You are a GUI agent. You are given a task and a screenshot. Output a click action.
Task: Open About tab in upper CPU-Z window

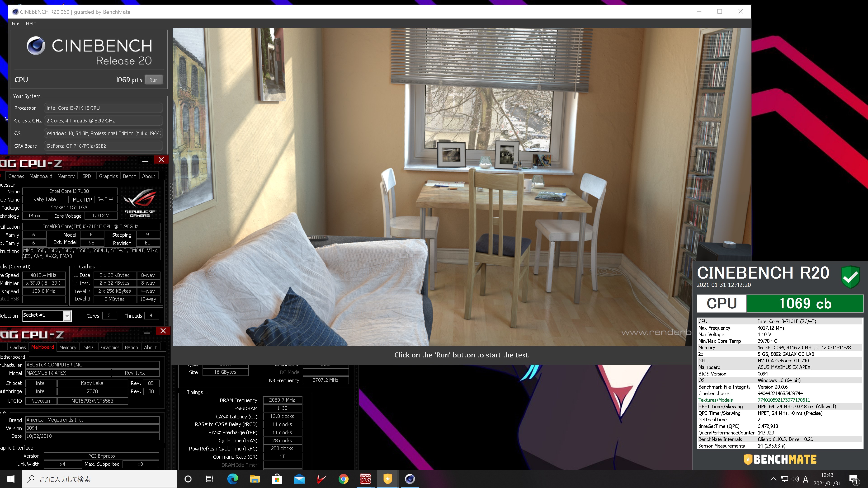coord(149,176)
